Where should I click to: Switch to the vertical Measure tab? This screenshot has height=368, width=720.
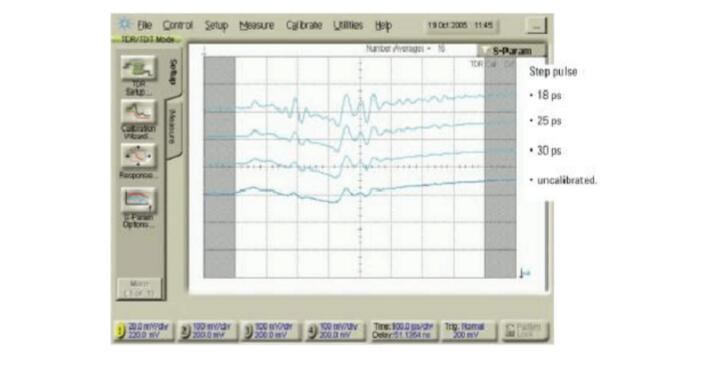click(173, 127)
